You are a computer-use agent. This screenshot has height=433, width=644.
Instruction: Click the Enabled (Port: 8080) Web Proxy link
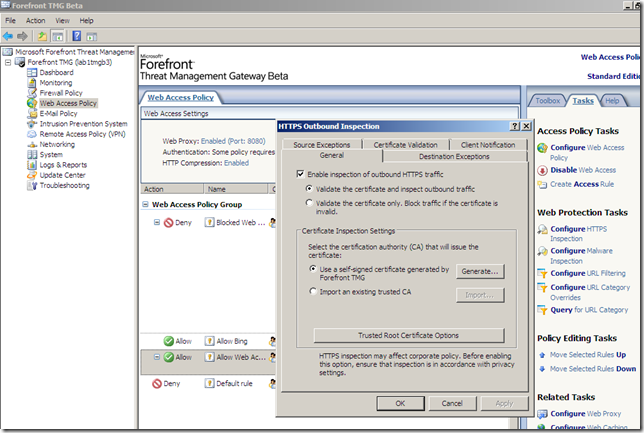point(233,141)
